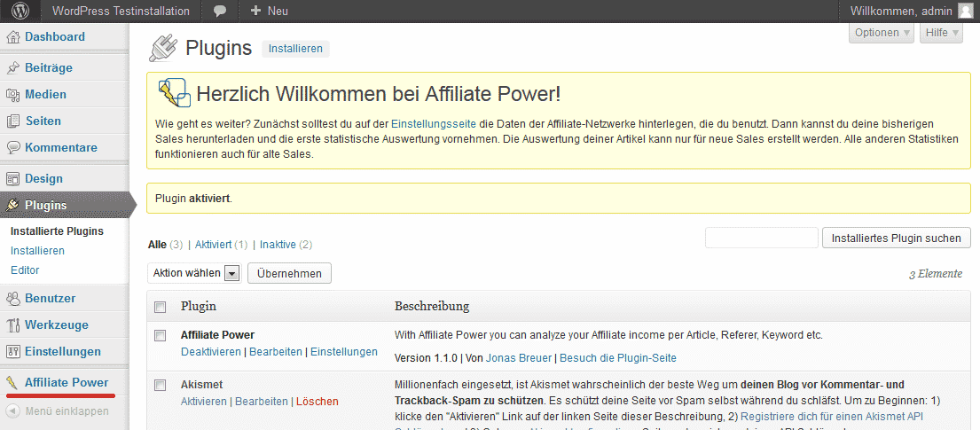Click the Seiten pages icon
The width and height of the screenshot is (980, 430).
pyautogui.click(x=12, y=121)
